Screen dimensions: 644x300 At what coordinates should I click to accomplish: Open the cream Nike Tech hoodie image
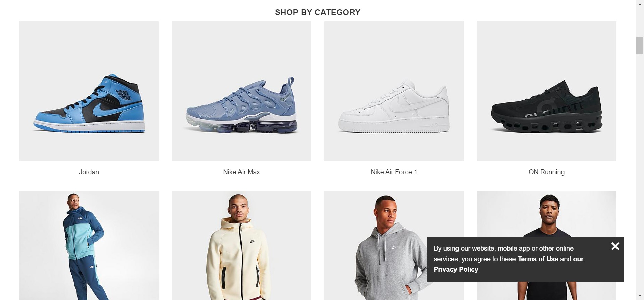click(x=241, y=245)
